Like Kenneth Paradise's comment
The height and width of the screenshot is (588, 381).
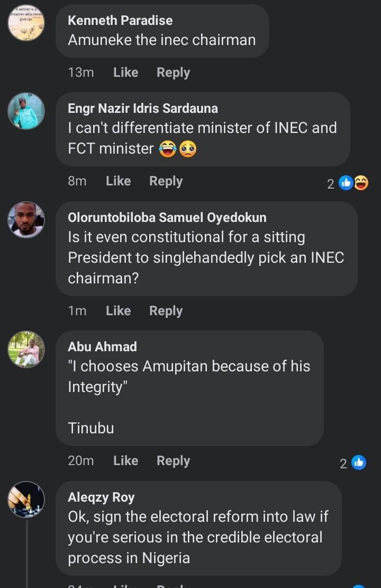tap(125, 73)
